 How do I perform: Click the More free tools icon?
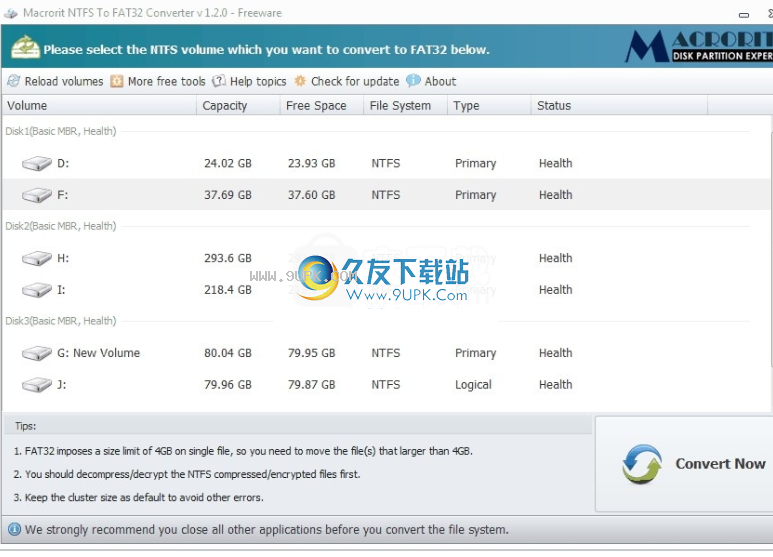(x=117, y=81)
